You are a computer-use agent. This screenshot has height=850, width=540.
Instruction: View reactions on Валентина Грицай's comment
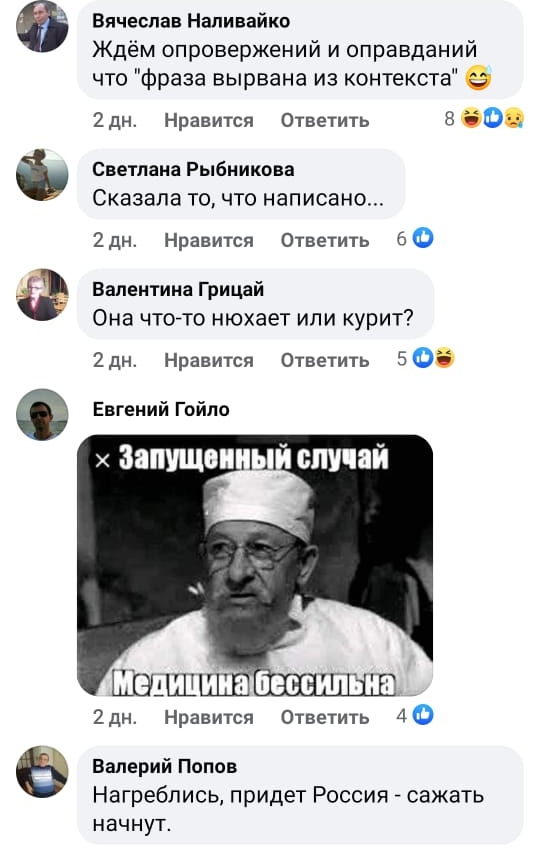426,358
